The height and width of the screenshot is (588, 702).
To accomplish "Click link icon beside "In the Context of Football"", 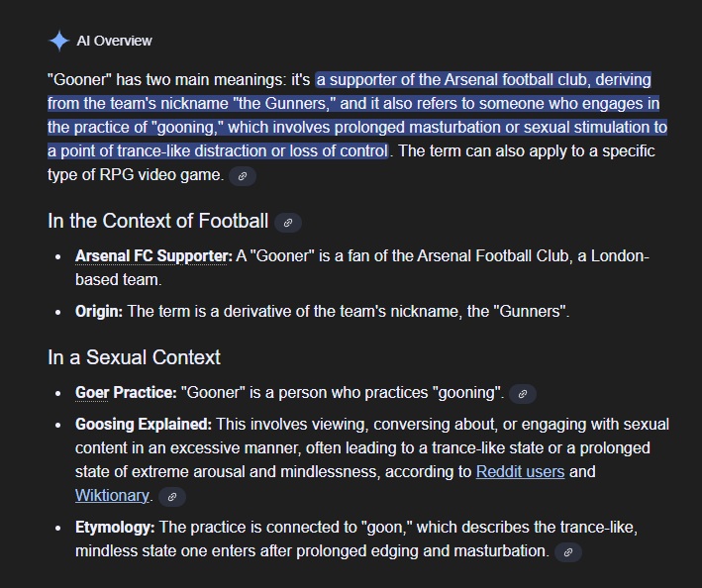I will tap(288, 223).
